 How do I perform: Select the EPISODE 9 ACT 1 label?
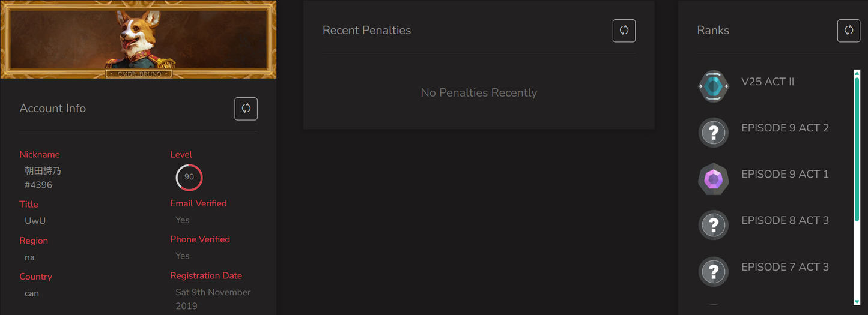[785, 174]
